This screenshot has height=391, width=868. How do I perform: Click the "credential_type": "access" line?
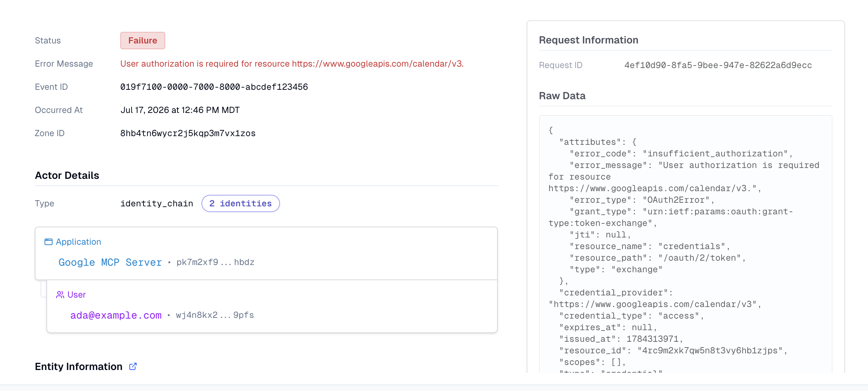point(632,316)
